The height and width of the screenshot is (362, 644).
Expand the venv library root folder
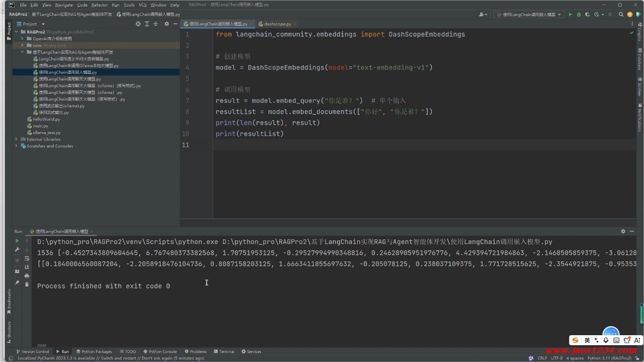click(x=22, y=45)
